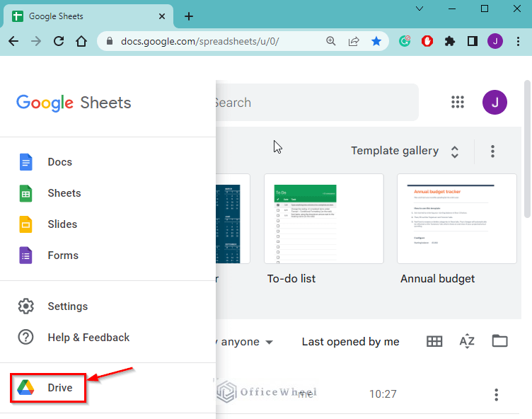Open the owned by anyone dropdown

[244, 342]
